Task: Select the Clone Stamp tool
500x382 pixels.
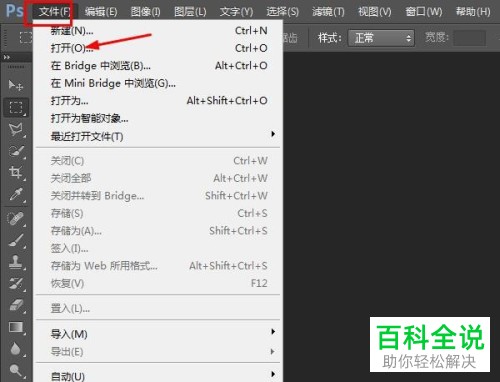Action: click(16, 262)
